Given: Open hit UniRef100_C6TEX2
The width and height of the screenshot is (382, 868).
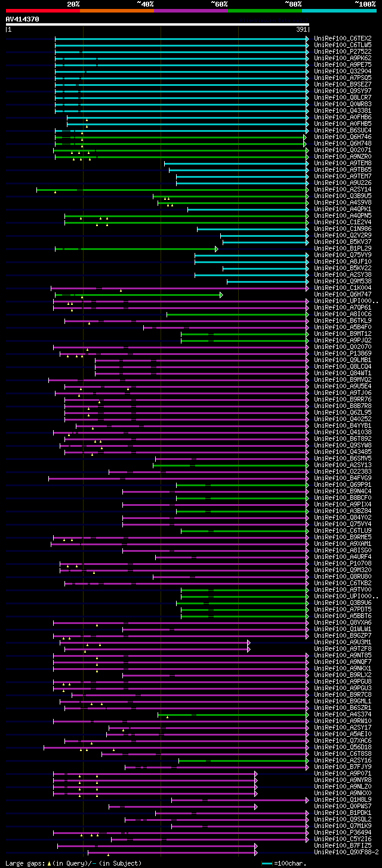Looking at the screenshot, I should pyautogui.click(x=343, y=38).
